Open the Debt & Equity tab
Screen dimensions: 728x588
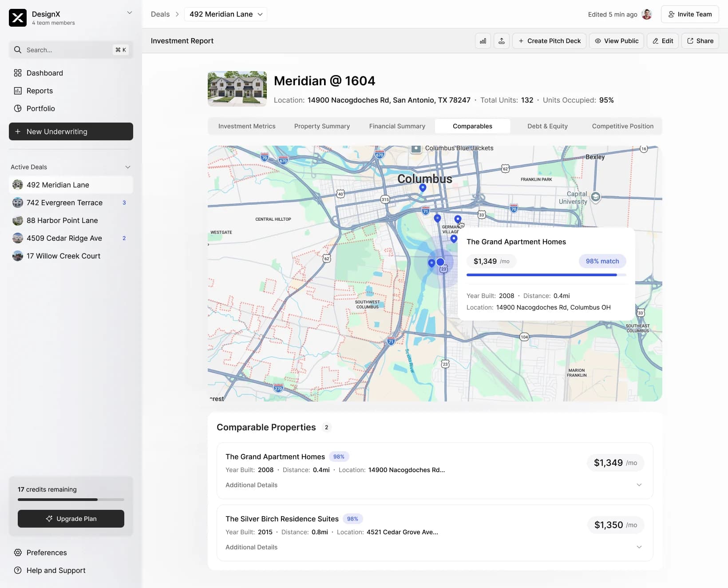(x=547, y=126)
